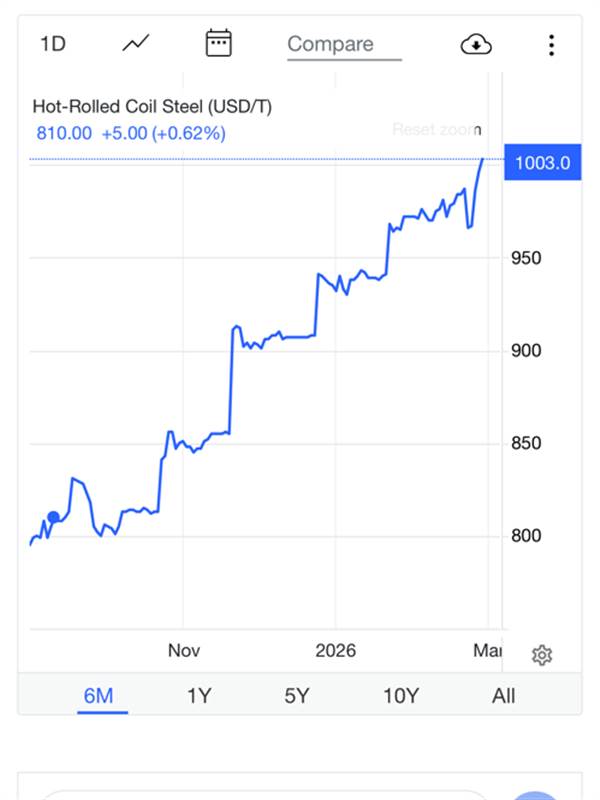The height and width of the screenshot is (800, 600).
Task: Click the Reset zoom button
Action: (436, 129)
